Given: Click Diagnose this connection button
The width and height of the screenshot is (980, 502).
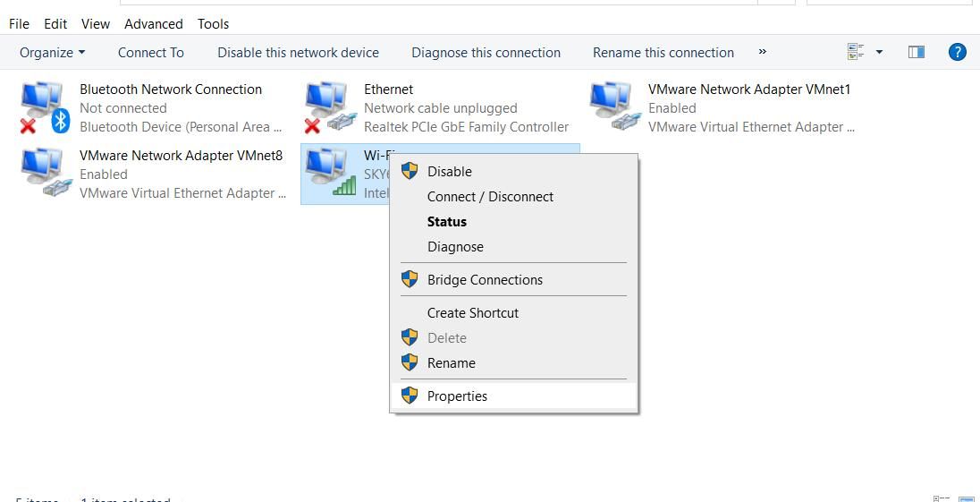Looking at the screenshot, I should [x=486, y=52].
